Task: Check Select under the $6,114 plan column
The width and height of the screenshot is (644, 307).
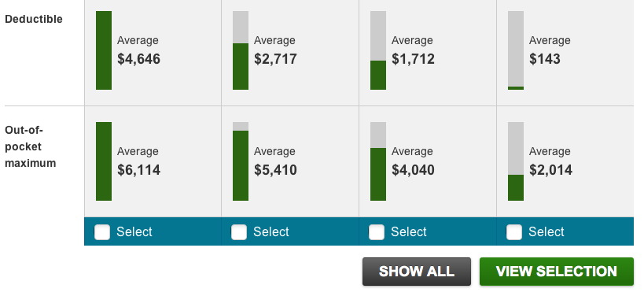Action: 102,232
